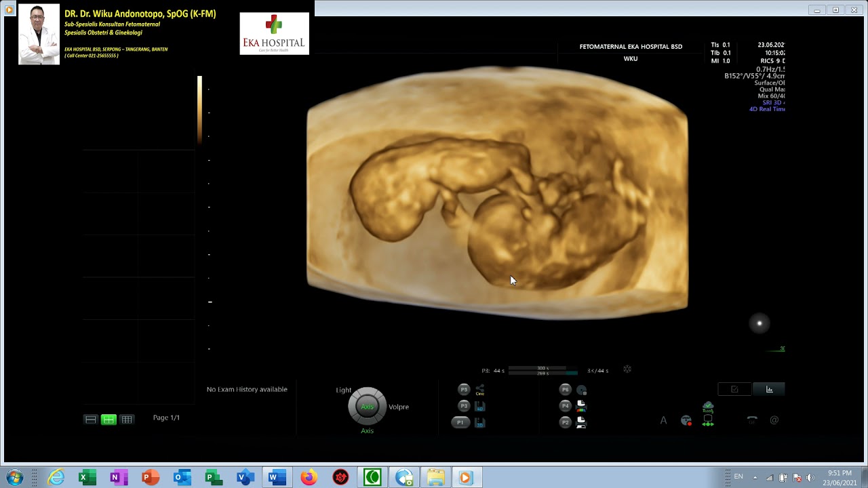This screenshot has height=488, width=868.
Task: Switch to the checklist worksheet tab
Action: [734, 389]
